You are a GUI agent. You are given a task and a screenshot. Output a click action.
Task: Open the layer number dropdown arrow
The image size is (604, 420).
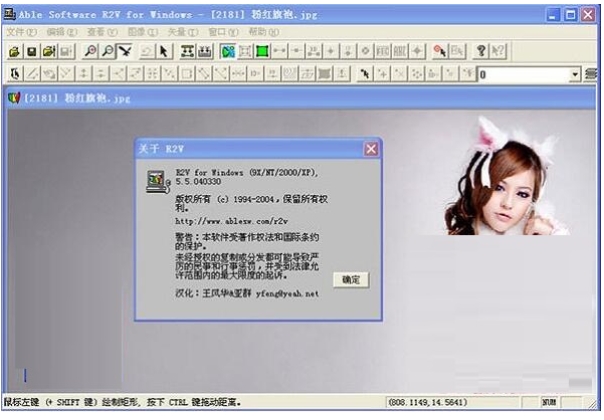coord(575,74)
